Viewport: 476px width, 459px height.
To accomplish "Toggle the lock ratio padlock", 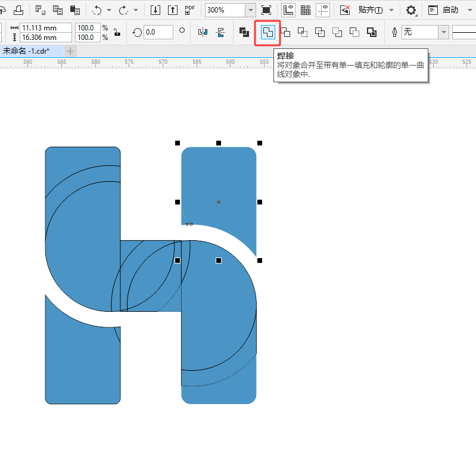I will pos(117,32).
